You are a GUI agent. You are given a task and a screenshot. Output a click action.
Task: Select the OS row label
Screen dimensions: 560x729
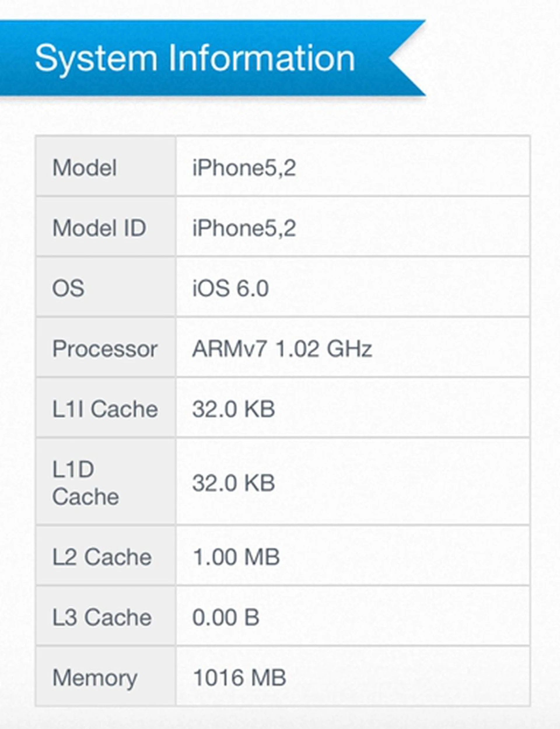(68, 288)
